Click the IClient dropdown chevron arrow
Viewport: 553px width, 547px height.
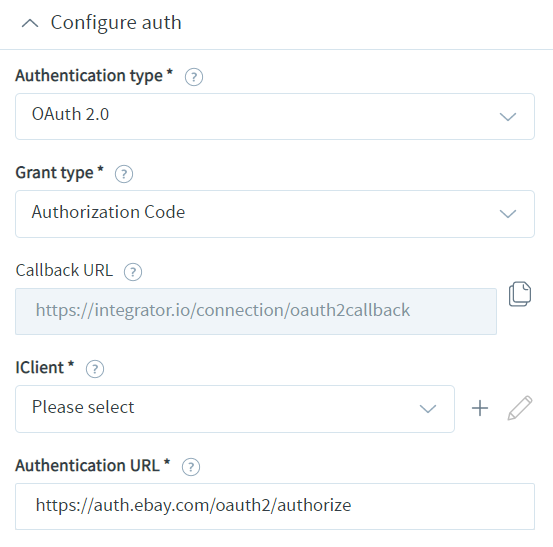click(428, 409)
